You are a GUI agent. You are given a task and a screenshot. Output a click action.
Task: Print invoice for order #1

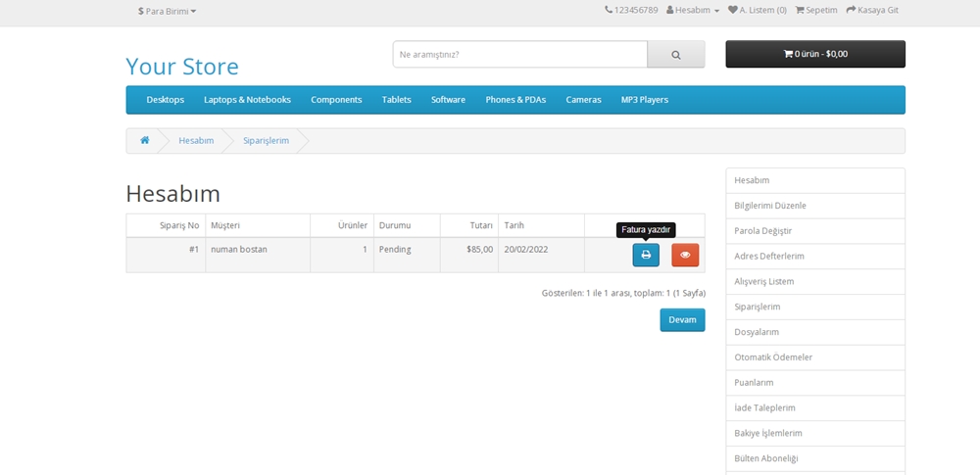646,255
